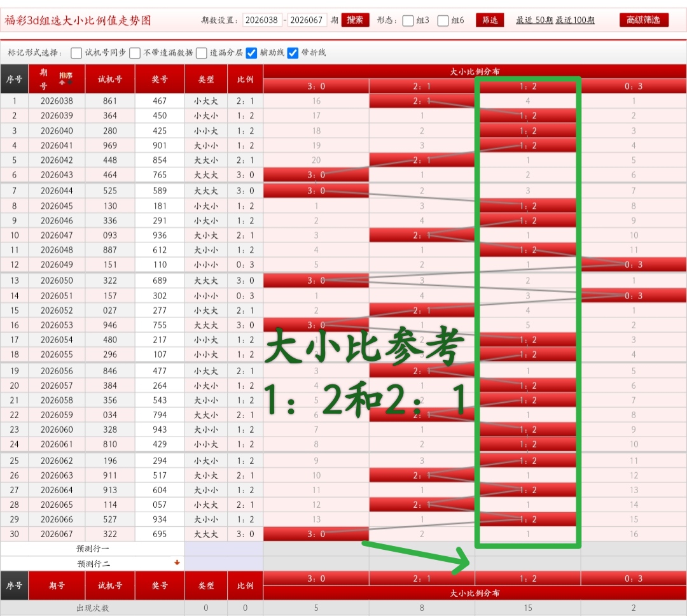Viewport: 687px width, 616px height.
Task: Open the 最近50期 recent data link
Action: pos(535,20)
